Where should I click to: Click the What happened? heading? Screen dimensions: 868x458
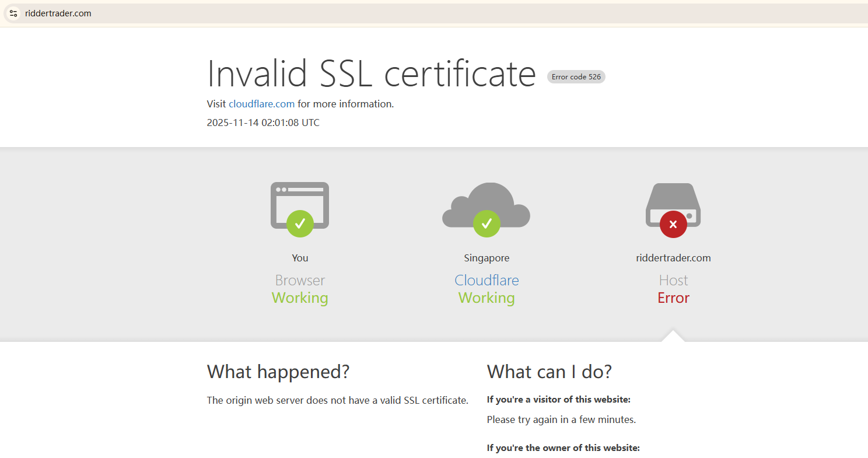pyautogui.click(x=278, y=372)
